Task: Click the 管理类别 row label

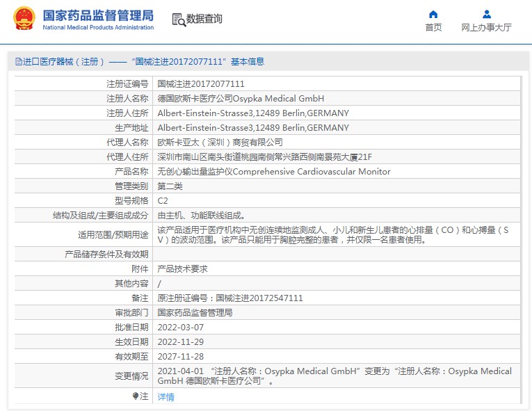Action: 131,186
